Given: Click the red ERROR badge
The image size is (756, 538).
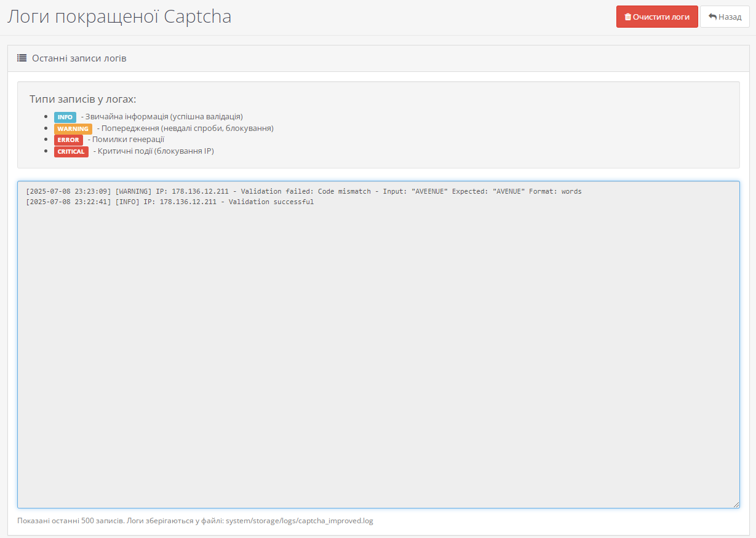Looking at the screenshot, I should [68, 140].
